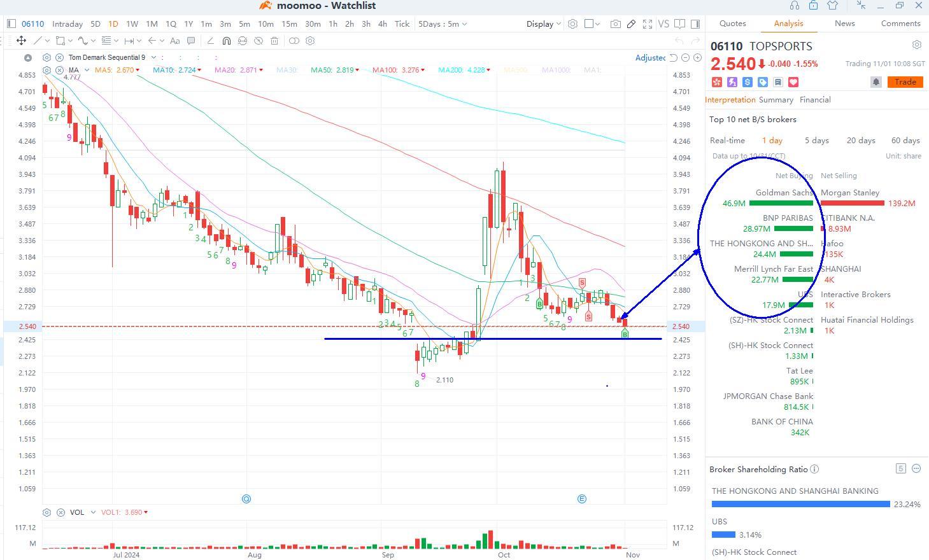
Task: Compare stocks with the VS button
Action: click(x=663, y=24)
